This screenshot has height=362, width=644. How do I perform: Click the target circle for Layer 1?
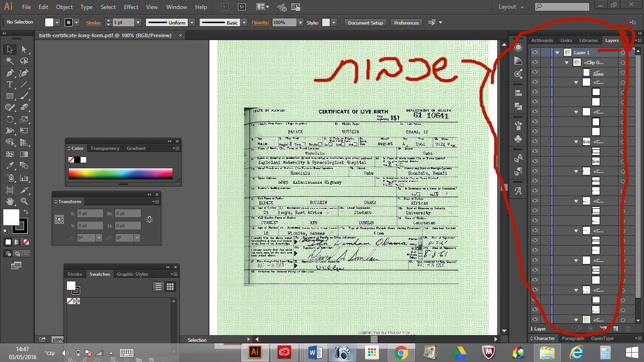[x=623, y=53]
